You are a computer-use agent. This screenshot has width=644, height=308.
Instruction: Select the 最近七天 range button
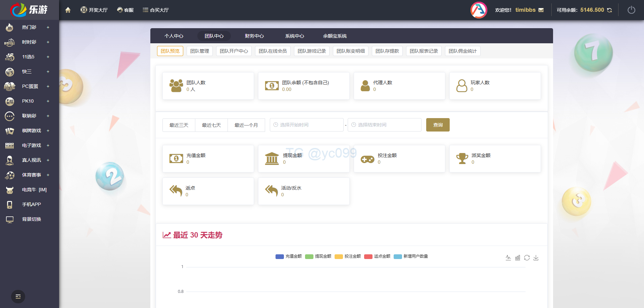pyautogui.click(x=211, y=125)
